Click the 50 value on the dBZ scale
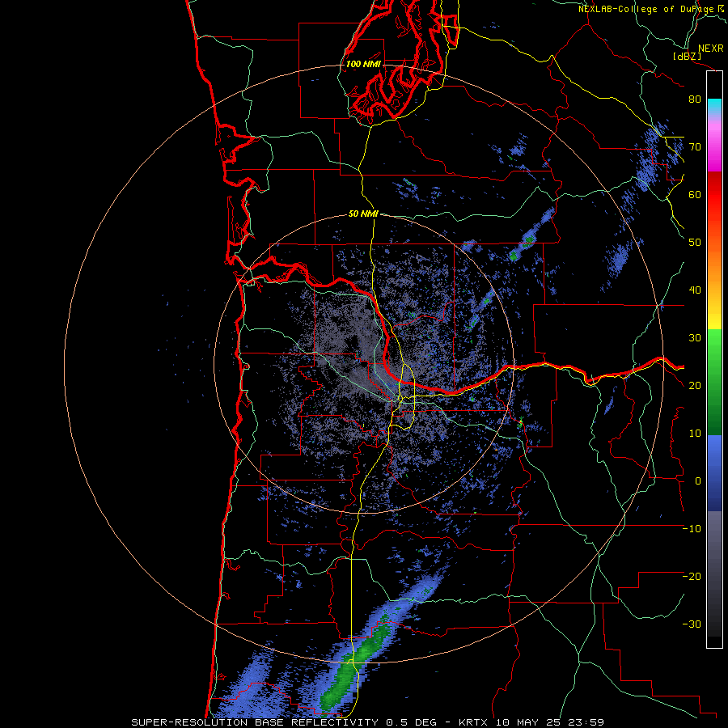Screen dimensions: 728x728 point(695,243)
